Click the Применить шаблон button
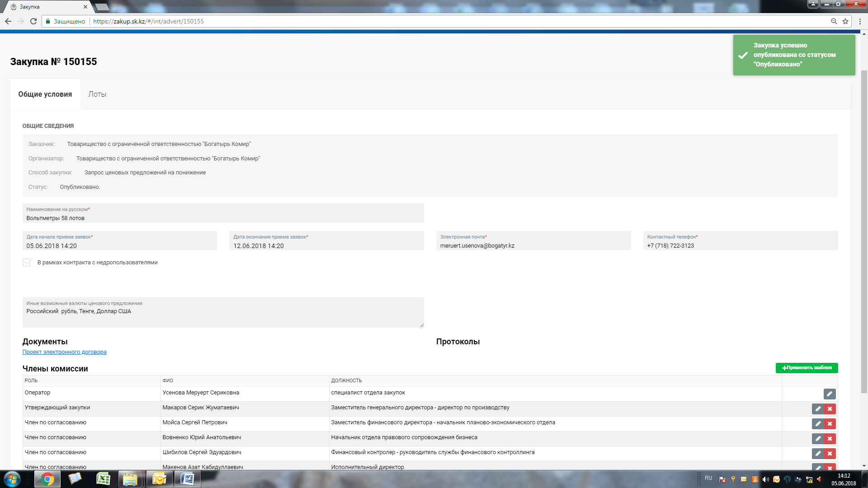Screen dimensions: 868x488 point(807,368)
